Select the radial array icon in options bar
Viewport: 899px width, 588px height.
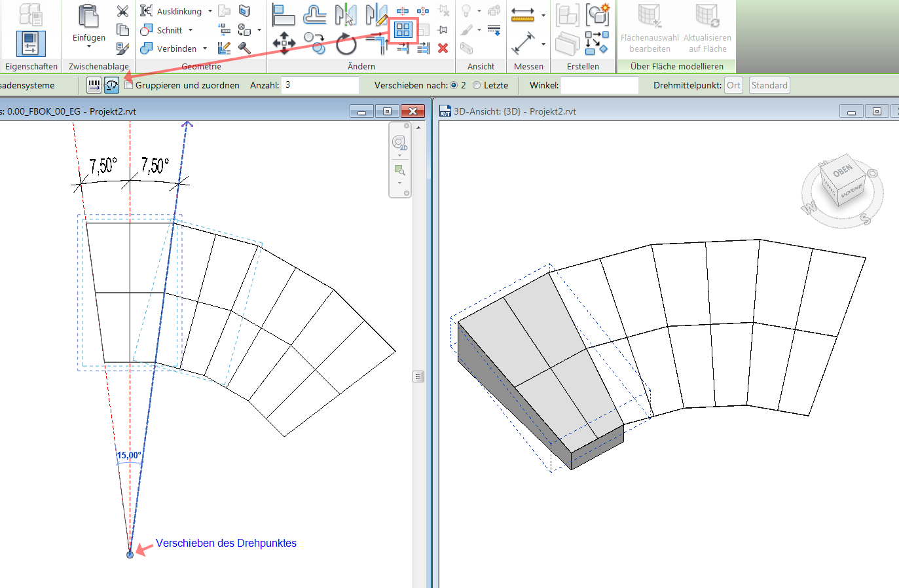pyautogui.click(x=112, y=85)
